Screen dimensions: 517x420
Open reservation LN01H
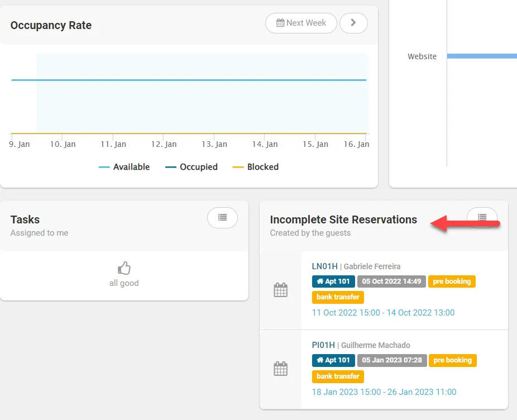(325, 266)
